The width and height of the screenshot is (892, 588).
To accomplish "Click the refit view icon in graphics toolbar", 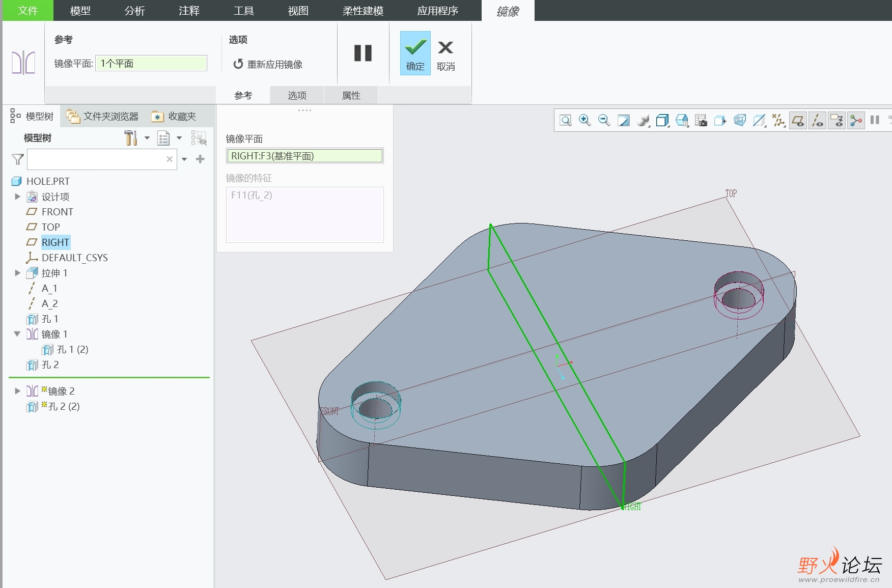I will tap(565, 121).
